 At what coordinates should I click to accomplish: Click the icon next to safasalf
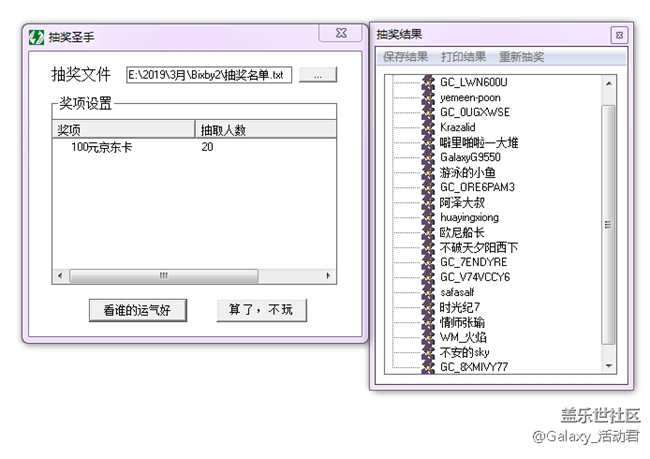(428, 292)
